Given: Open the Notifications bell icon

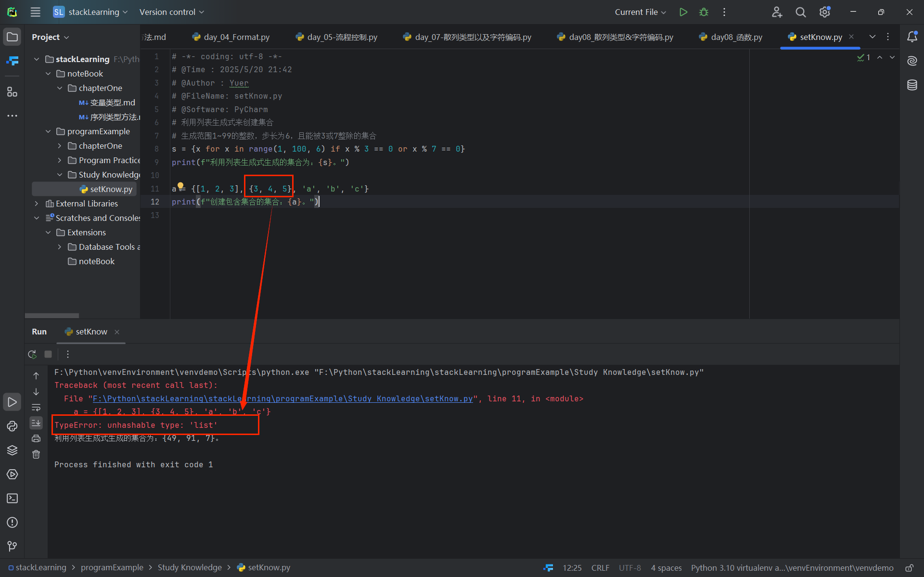Looking at the screenshot, I should (x=912, y=37).
